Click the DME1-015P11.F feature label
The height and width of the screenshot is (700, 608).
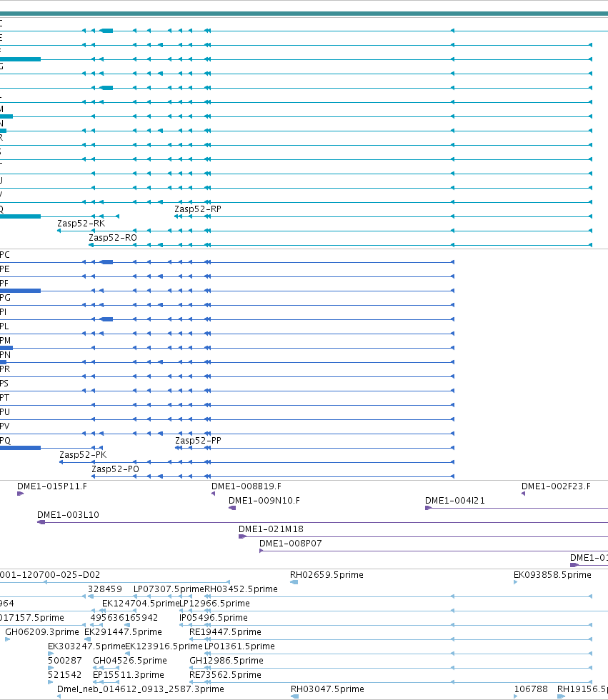[51, 486]
